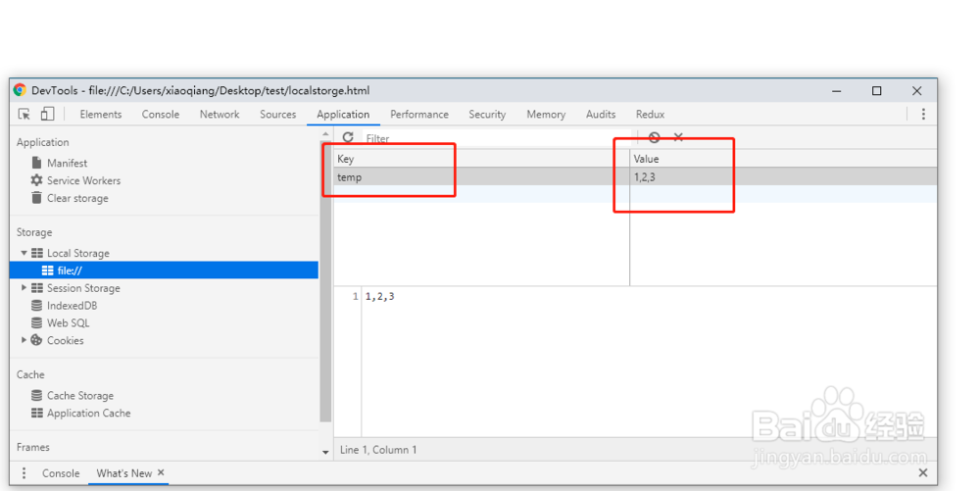This screenshot has width=980, height=491.
Task: Open the DevTools three-dot customize menu
Action: click(923, 114)
